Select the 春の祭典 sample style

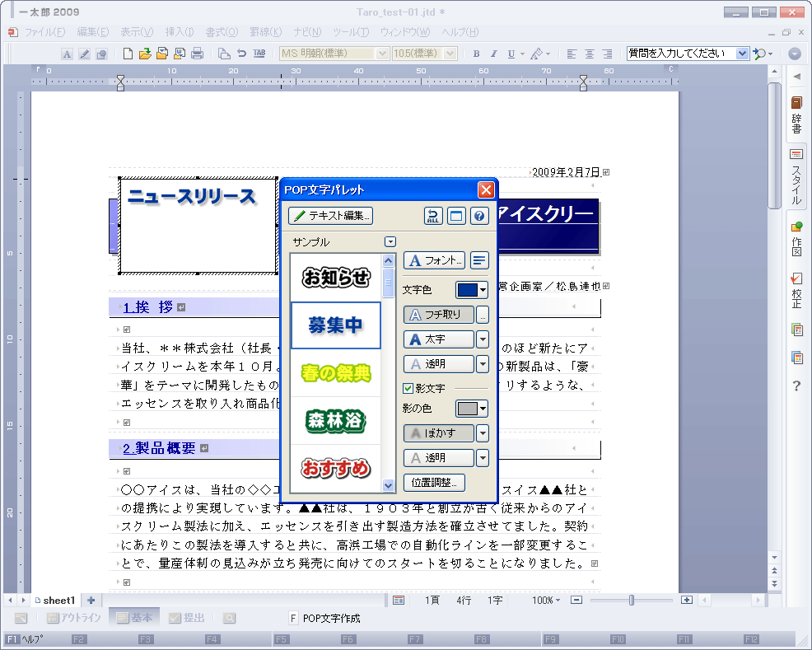pyautogui.click(x=336, y=373)
